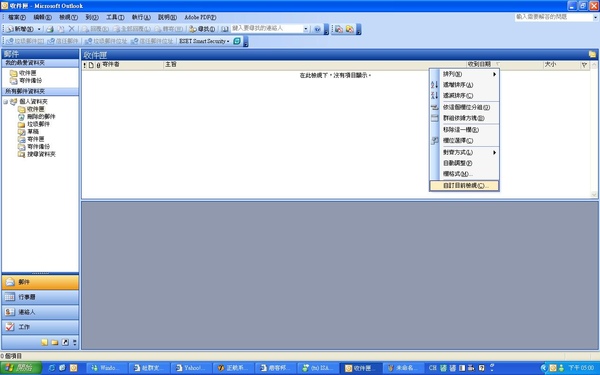This screenshot has width=600, height=375.
Task: Click the importance (!) column header icon
Action: coord(85,65)
